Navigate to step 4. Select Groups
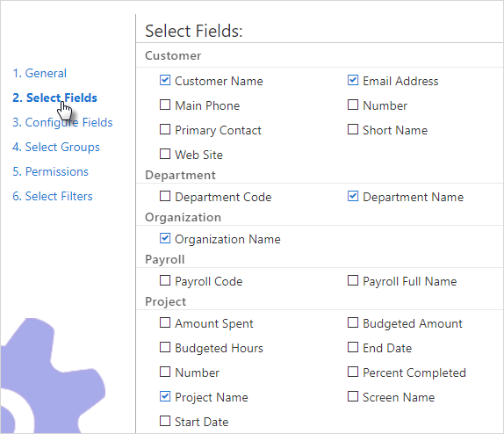Screen dimensions: 504x434 point(56,147)
